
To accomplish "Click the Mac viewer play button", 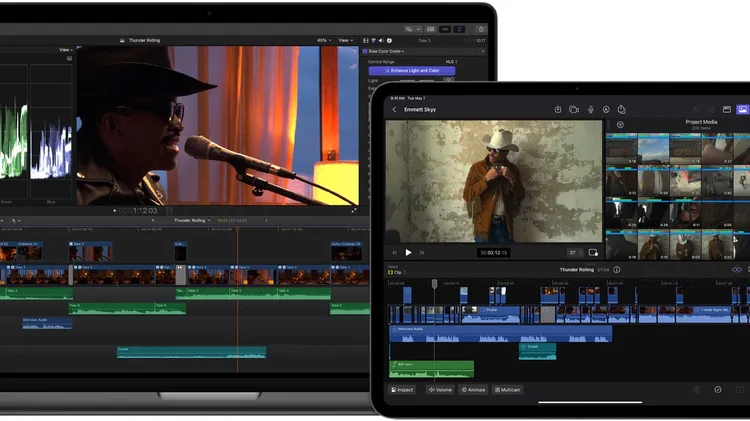I will point(114,210).
